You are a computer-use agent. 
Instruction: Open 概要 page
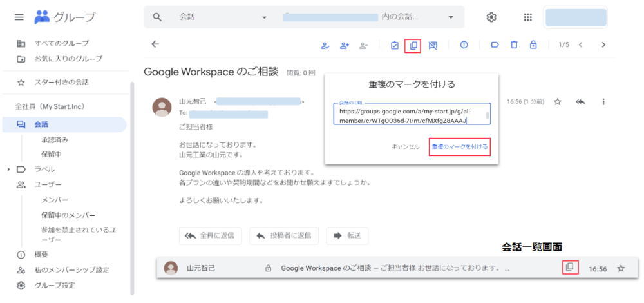(x=41, y=255)
